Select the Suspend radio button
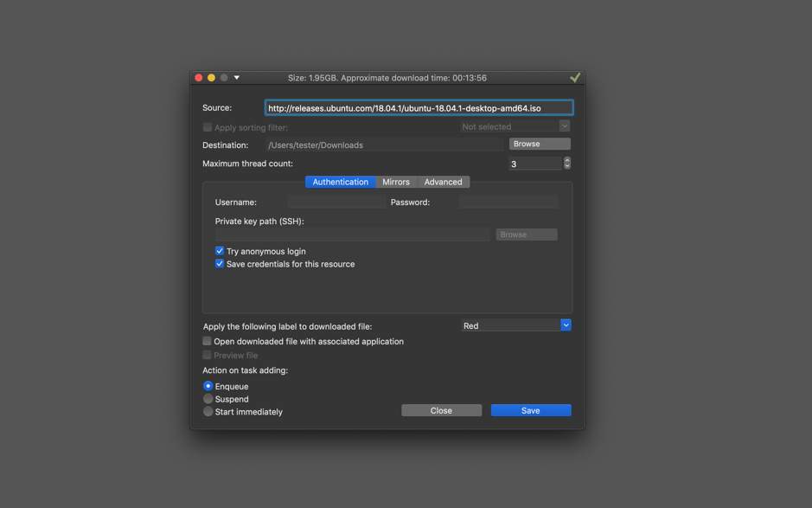This screenshot has width=812, height=508. point(207,398)
